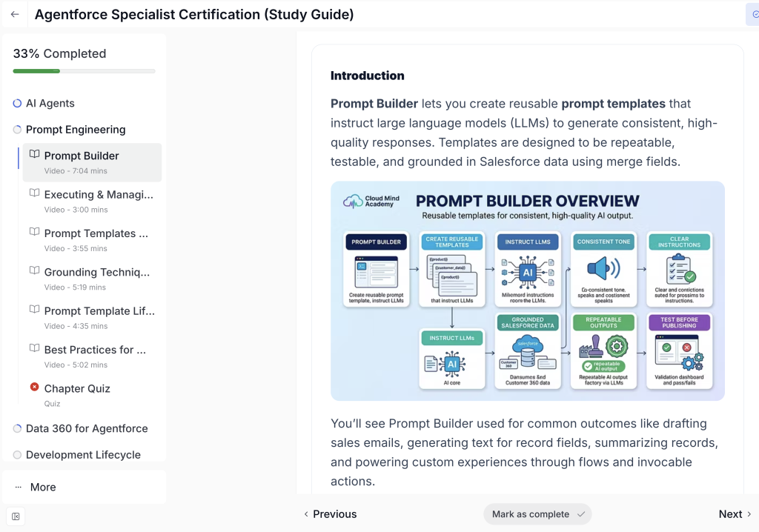The image size is (759, 532).
Task: Click the book icon beside Grounding Techniq...
Action: [34, 270]
